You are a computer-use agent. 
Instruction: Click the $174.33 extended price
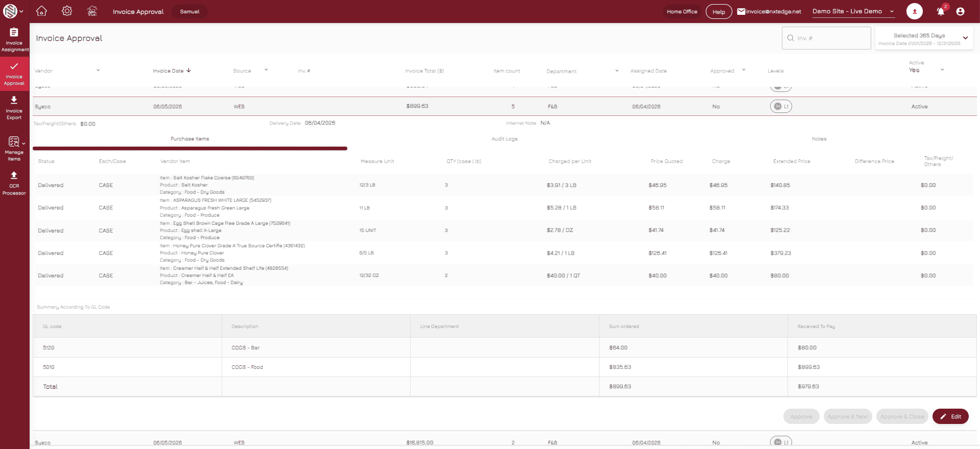pos(779,207)
